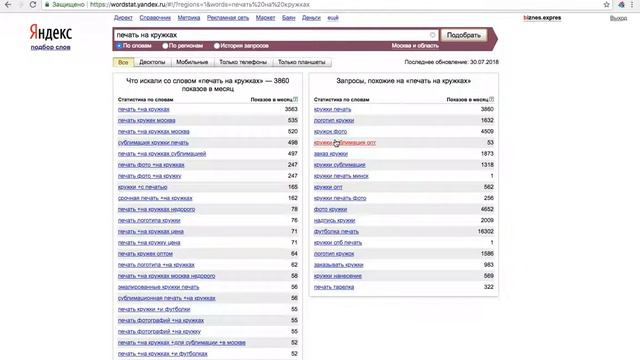The width and height of the screenshot is (640, 360).
Task: Reload the page with the refresh icon
Action: tap(33, 4)
